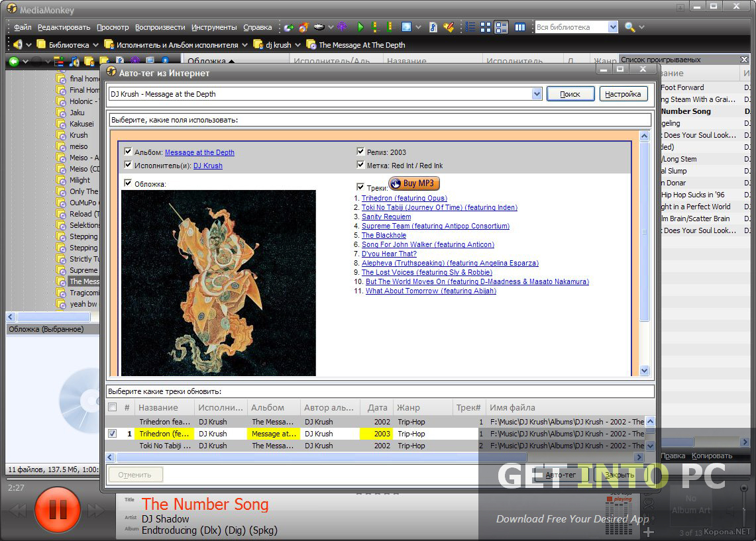Screen dimensions: 756x541
Task: Click the rip/convert CD arrow icon in toolbar
Action: coord(288,27)
